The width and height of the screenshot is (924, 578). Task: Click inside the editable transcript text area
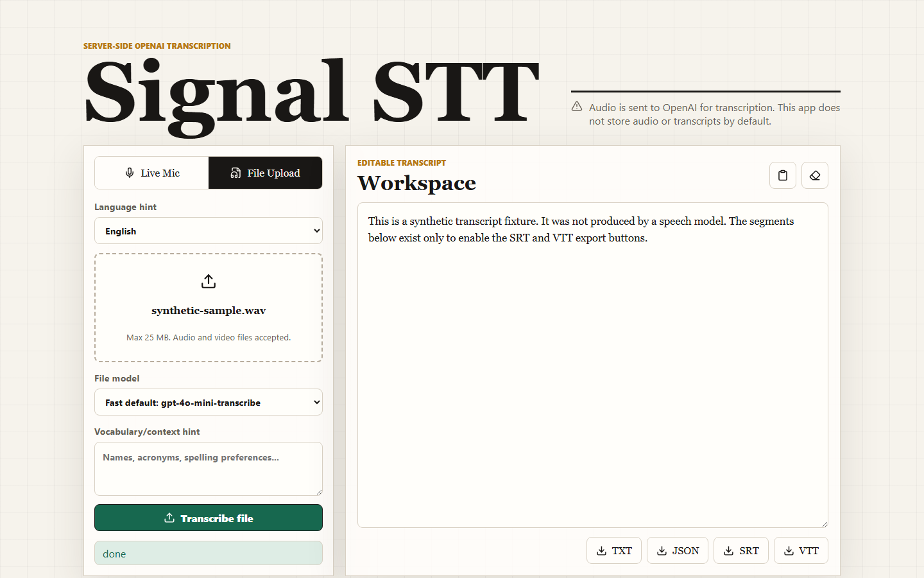593,365
